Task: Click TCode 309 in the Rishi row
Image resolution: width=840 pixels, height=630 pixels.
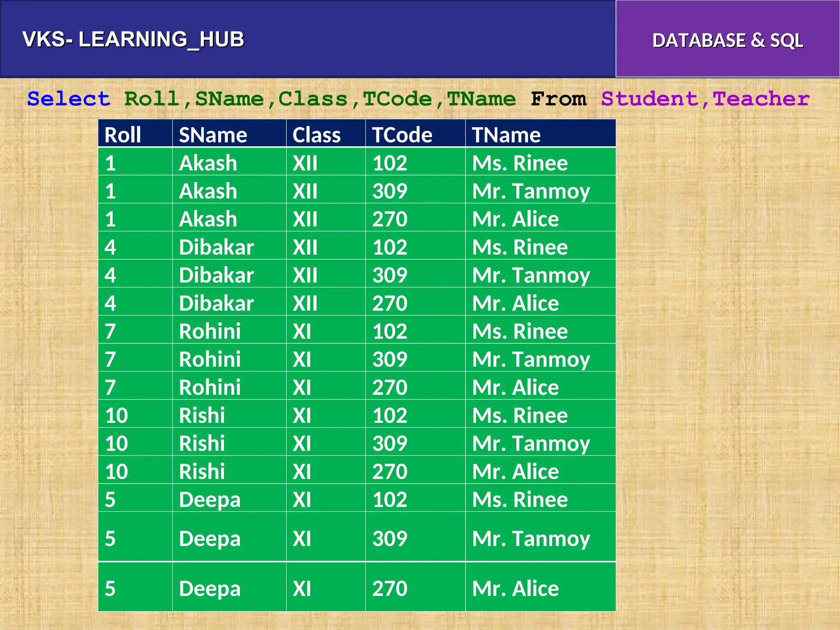Action: click(390, 444)
